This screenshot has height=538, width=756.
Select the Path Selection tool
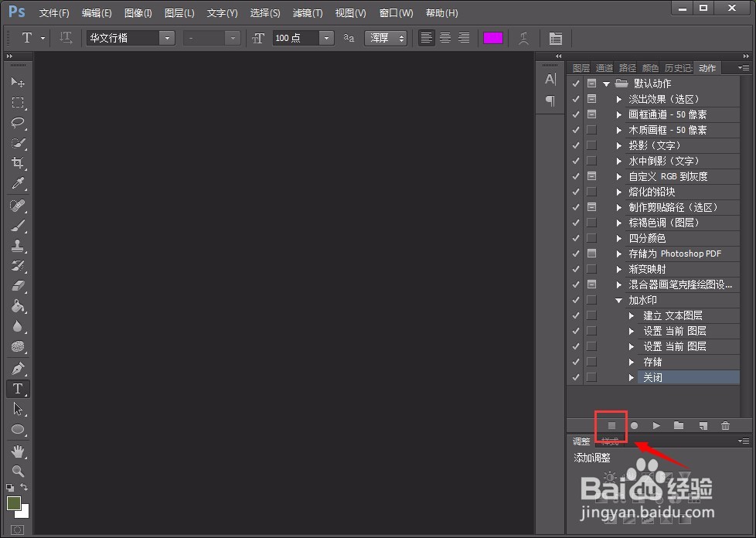coord(18,409)
